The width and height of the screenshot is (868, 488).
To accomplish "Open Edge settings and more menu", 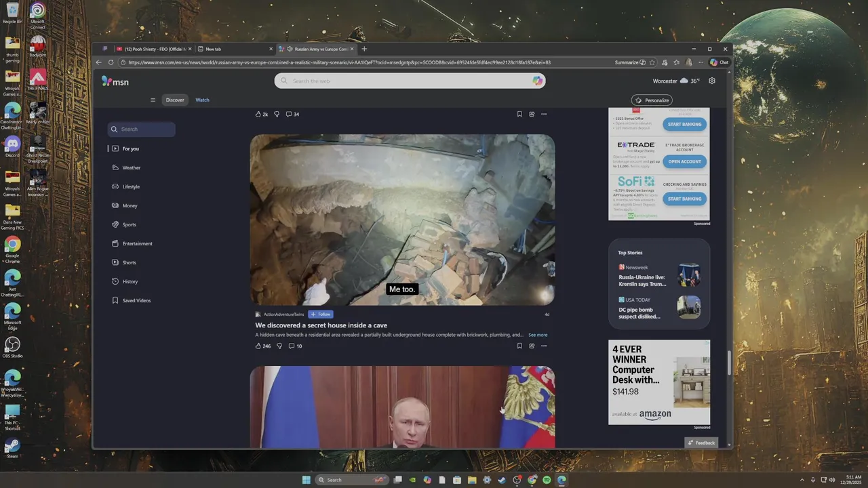I will [x=701, y=62].
